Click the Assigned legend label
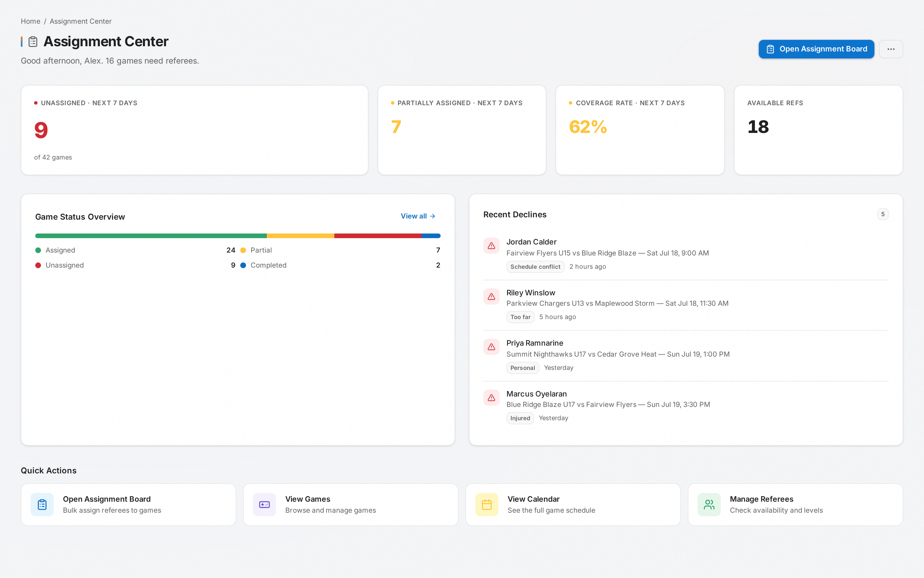 [60, 250]
